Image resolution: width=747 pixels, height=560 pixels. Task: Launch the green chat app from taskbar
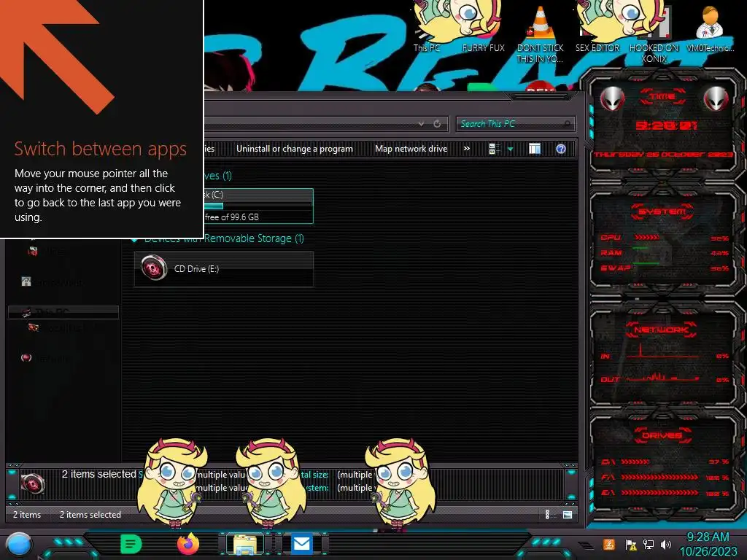(131, 544)
